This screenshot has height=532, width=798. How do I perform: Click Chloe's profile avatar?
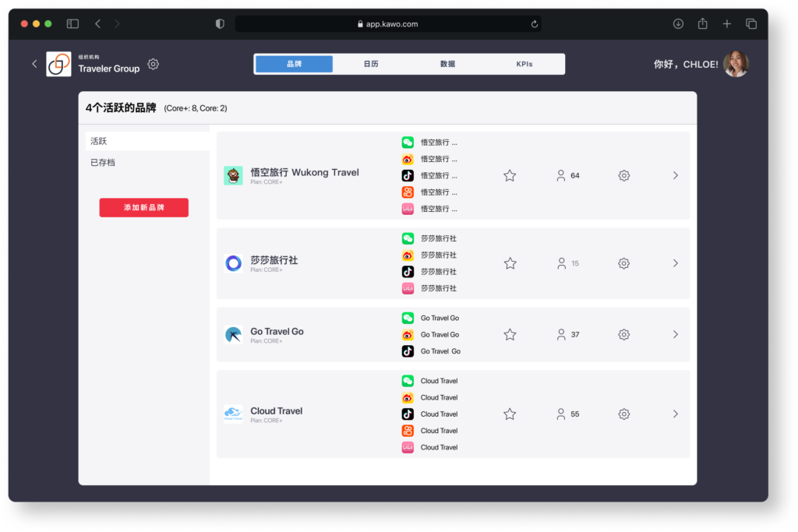pyautogui.click(x=736, y=64)
